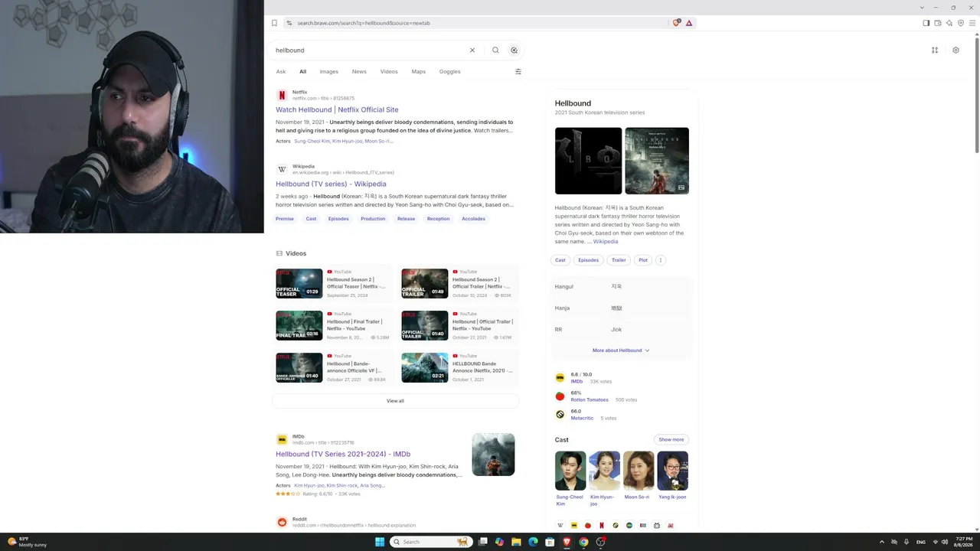Click View all videos button
This screenshot has height=551, width=980.
[x=395, y=401]
